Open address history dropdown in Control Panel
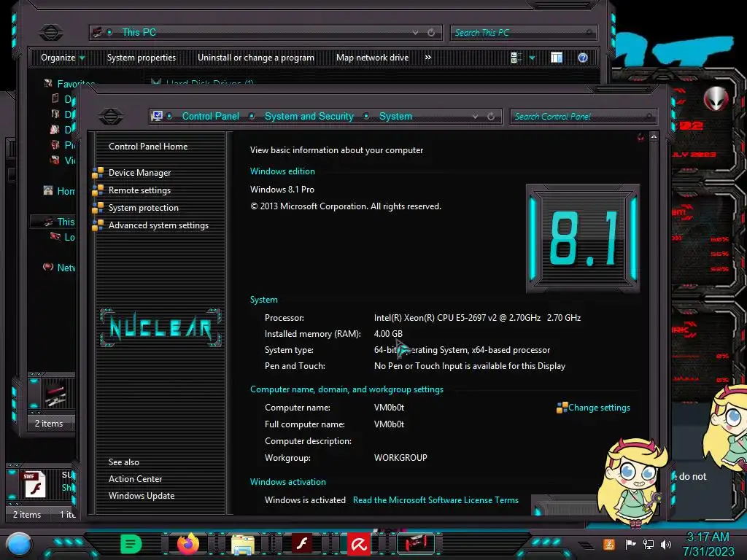Screen dimensions: 747x560 click(475, 116)
